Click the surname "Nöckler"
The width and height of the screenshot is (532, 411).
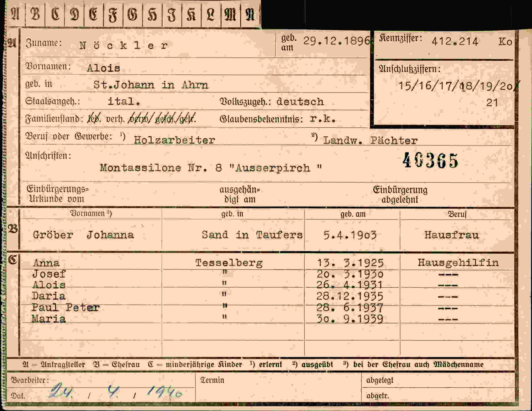point(123,45)
